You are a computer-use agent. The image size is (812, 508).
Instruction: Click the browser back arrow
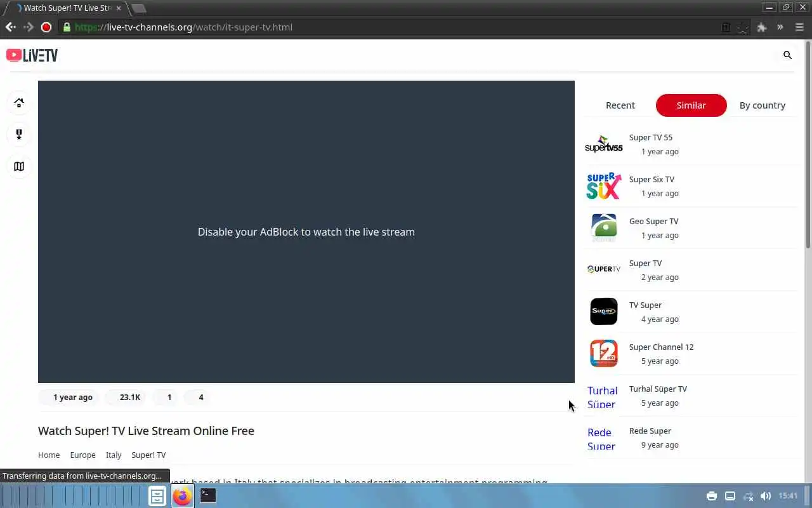10,27
